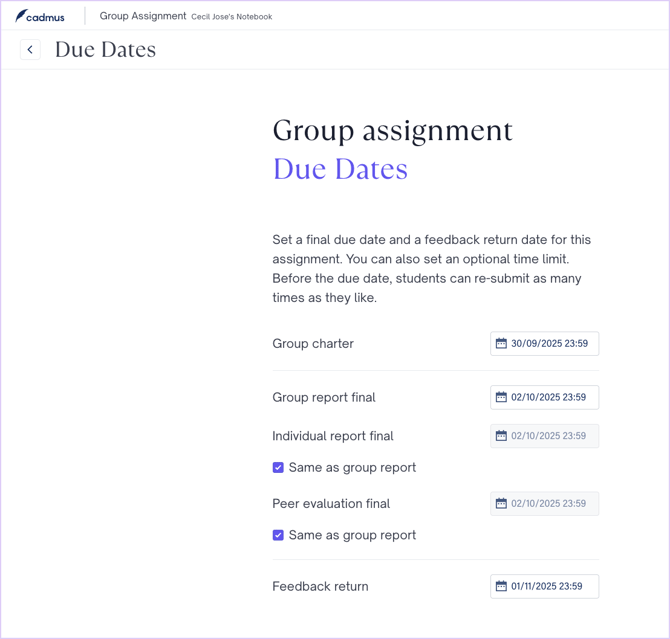Click the Cadmus logo

click(40, 16)
